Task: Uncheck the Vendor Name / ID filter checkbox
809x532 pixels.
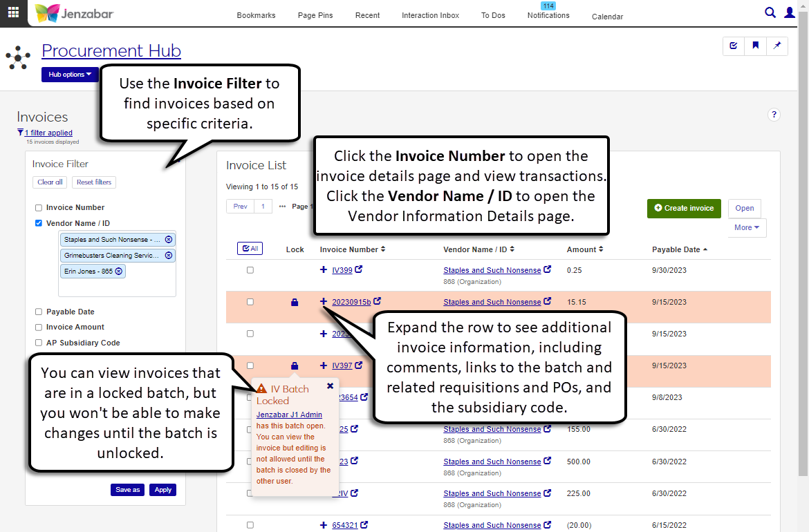Action: coord(39,223)
